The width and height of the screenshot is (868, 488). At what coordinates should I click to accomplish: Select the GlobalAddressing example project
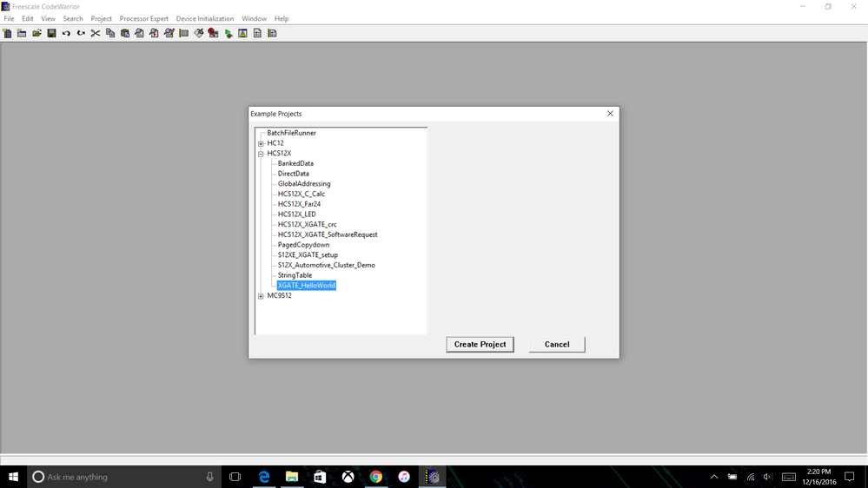[304, 184]
